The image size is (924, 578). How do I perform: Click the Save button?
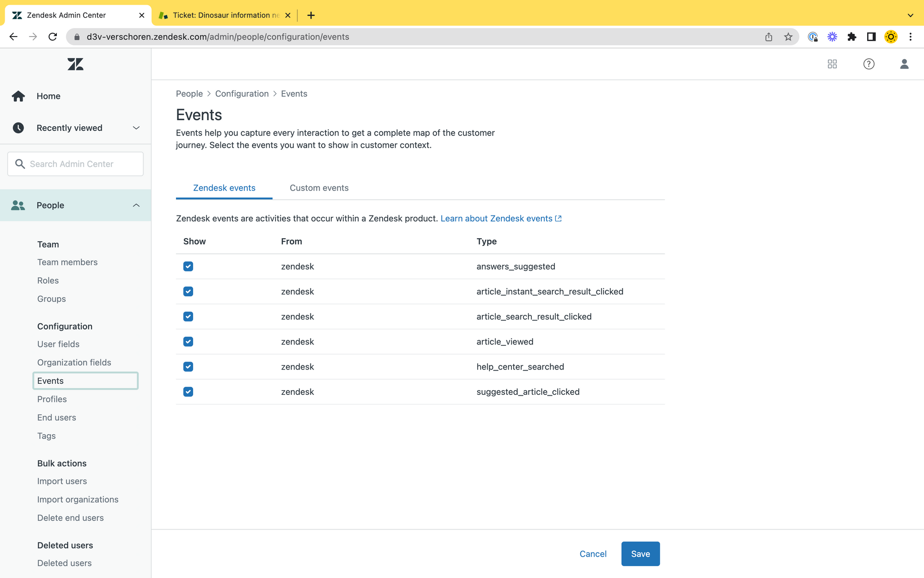640,554
